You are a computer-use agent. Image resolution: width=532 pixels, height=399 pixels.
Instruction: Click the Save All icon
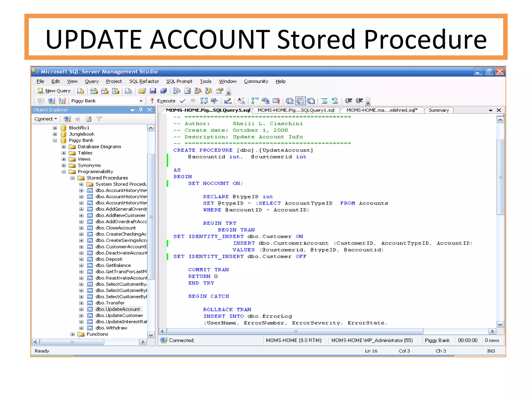coord(164,91)
